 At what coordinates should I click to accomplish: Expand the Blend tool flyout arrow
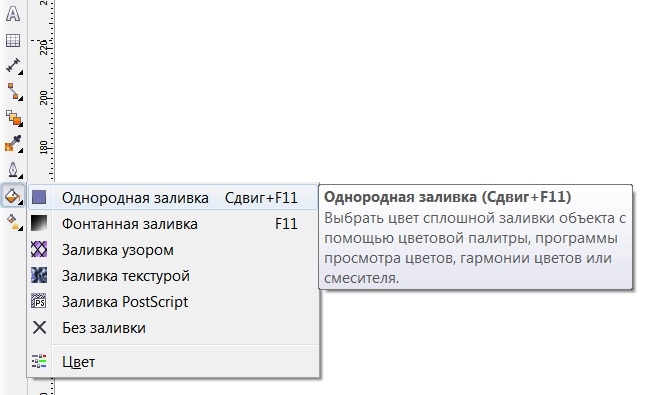(x=20, y=124)
